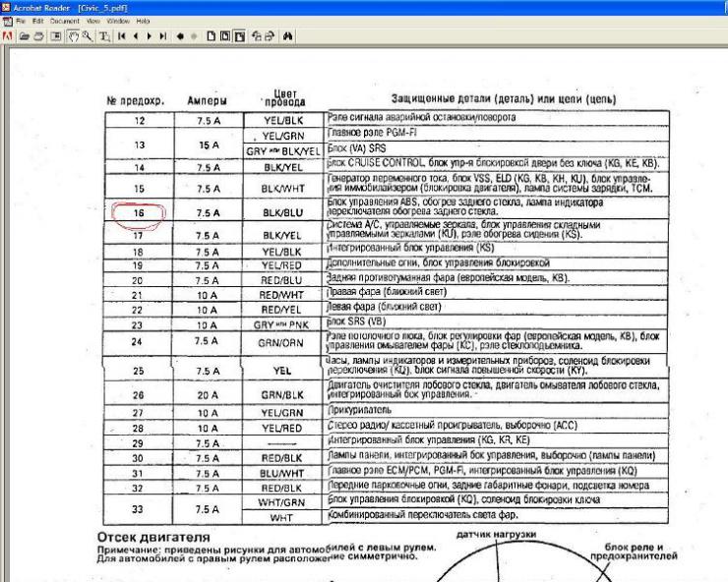Open a file with the folder icon
728x582 pixels.
click(25, 36)
